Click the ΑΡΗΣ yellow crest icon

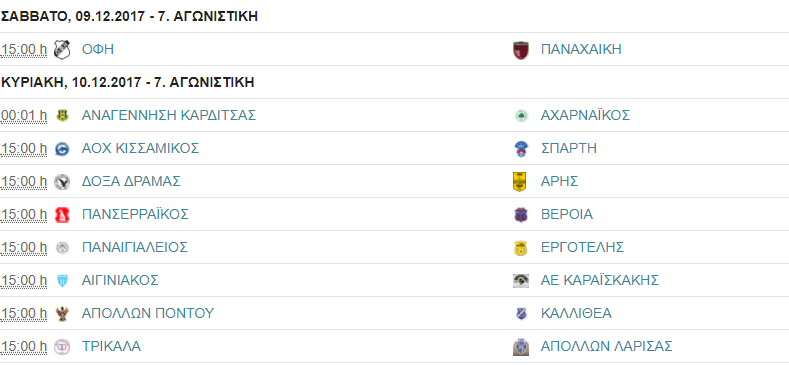[x=519, y=182]
